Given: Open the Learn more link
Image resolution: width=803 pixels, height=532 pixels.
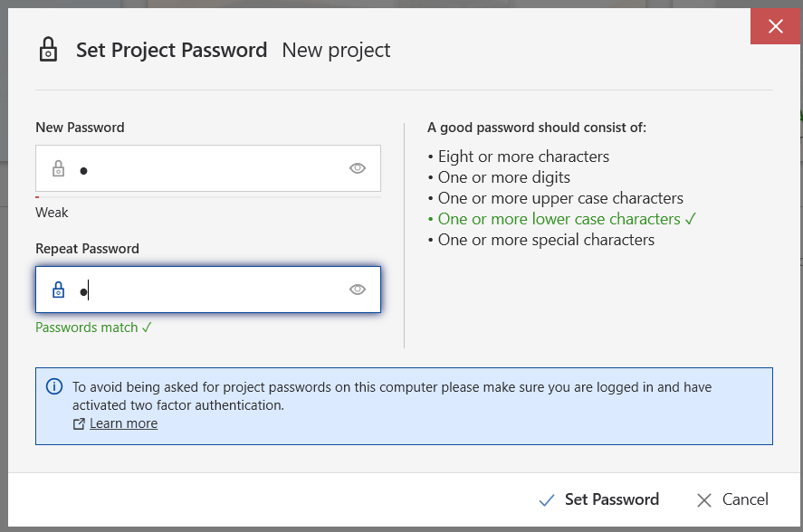Looking at the screenshot, I should point(123,423).
